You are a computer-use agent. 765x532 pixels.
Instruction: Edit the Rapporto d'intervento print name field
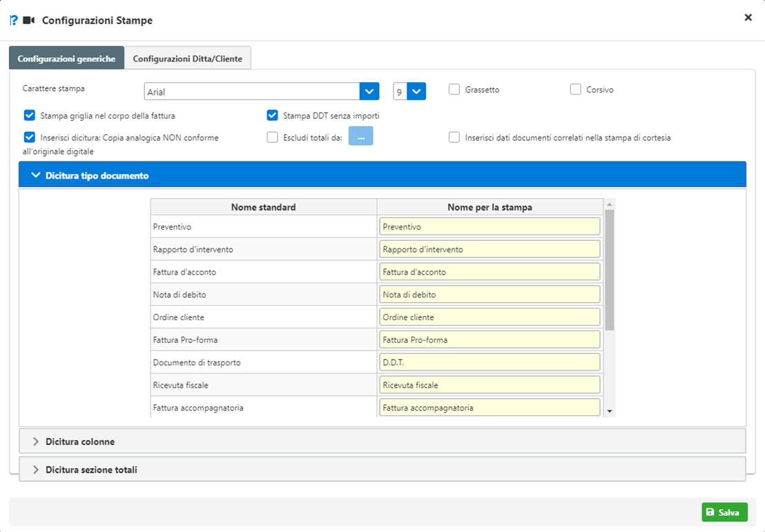coord(490,249)
